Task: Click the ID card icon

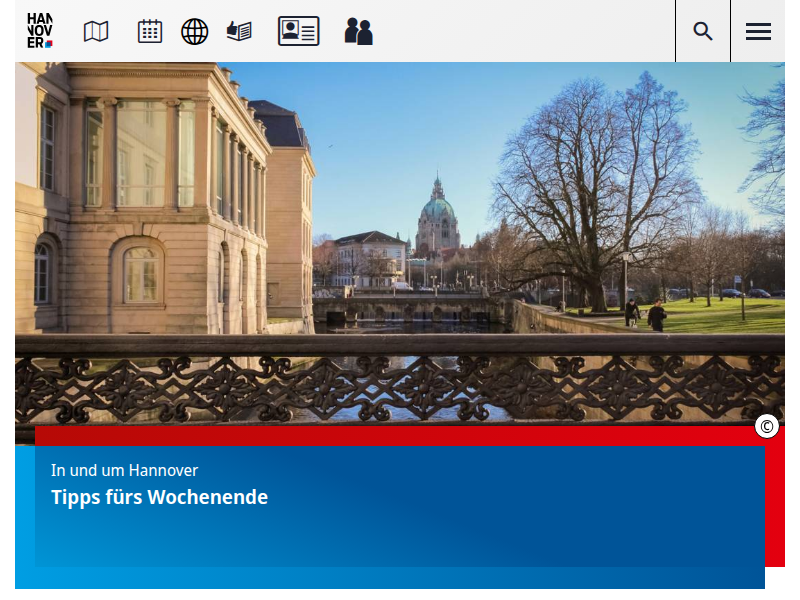Action: point(298,31)
